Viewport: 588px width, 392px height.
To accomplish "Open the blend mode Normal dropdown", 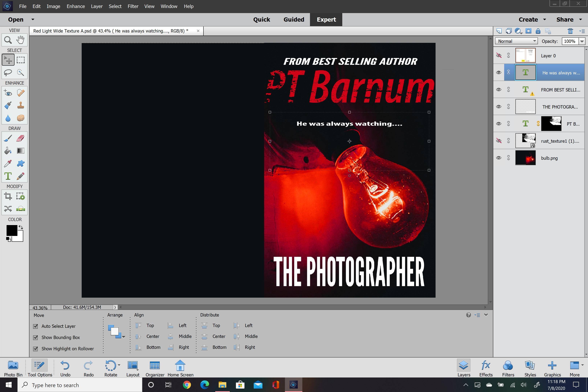I will point(516,41).
